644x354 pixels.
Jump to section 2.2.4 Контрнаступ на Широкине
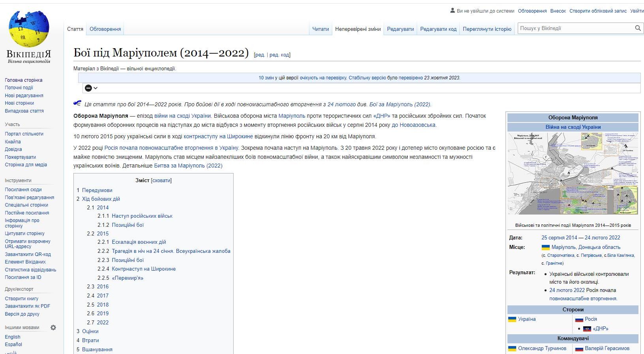coord(144,269)
